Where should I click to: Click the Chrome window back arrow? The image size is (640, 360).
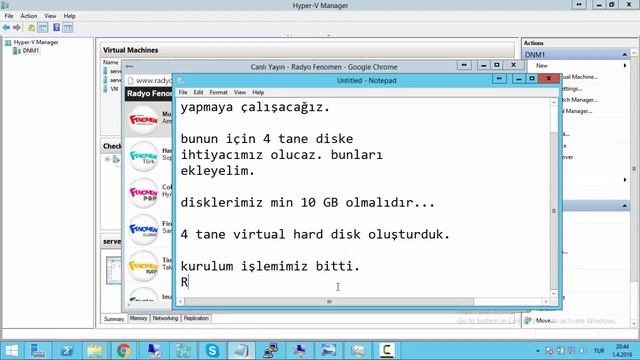(x=129, y=67)
